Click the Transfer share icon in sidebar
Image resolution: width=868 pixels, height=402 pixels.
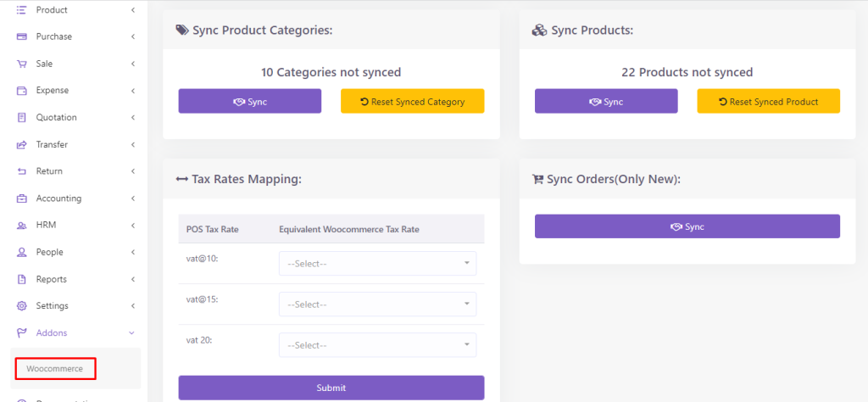pyautogui.click(x=22, y=145)
